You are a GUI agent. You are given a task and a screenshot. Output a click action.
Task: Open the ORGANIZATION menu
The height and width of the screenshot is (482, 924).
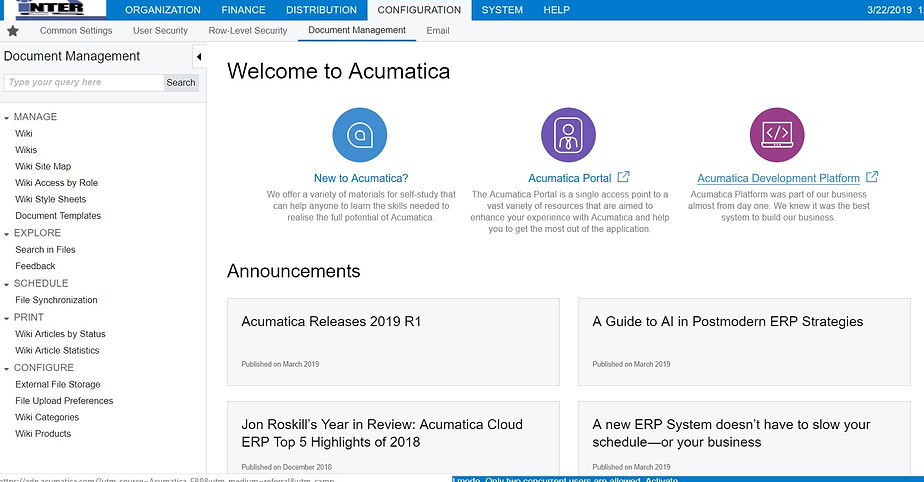click(x=163, y=10)
